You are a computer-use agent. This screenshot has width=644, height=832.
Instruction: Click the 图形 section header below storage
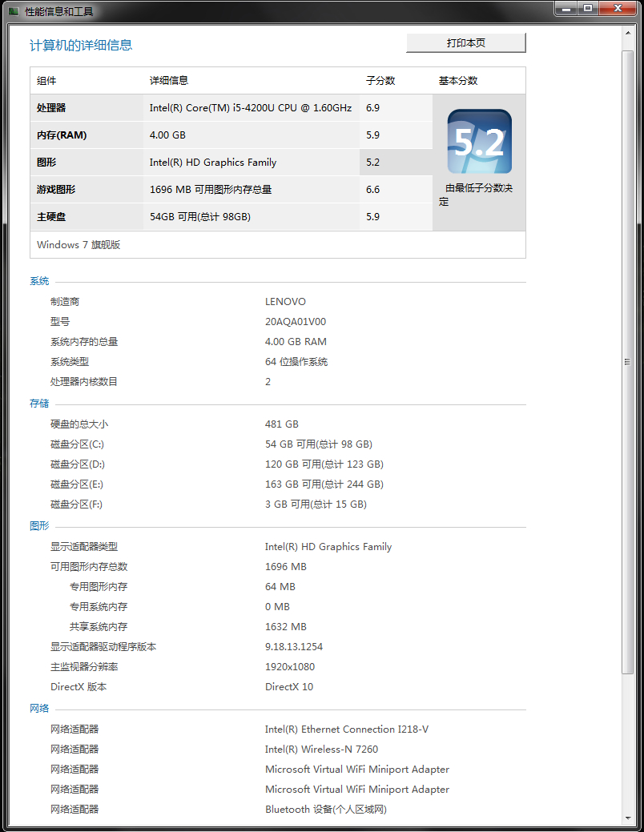pyautogui.click(x=39, y=526)
